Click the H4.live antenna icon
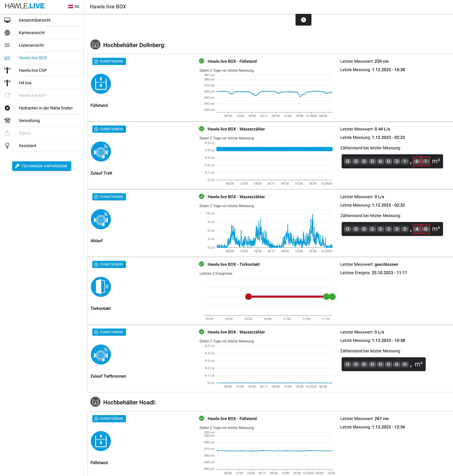The height and width of the screenshot is (476, 453). click(8, 83)
